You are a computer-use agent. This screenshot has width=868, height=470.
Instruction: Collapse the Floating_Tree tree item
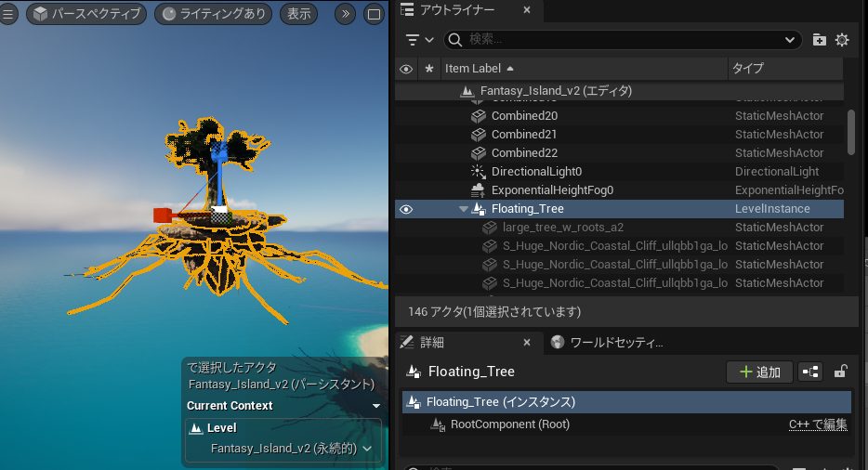[463, 209]
